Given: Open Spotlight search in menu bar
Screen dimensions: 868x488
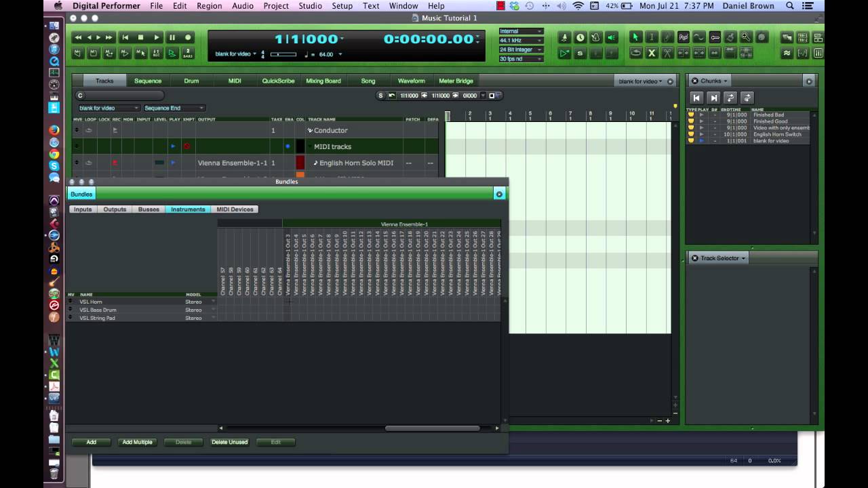Looking at the screenshot, I should coord(790,6).
